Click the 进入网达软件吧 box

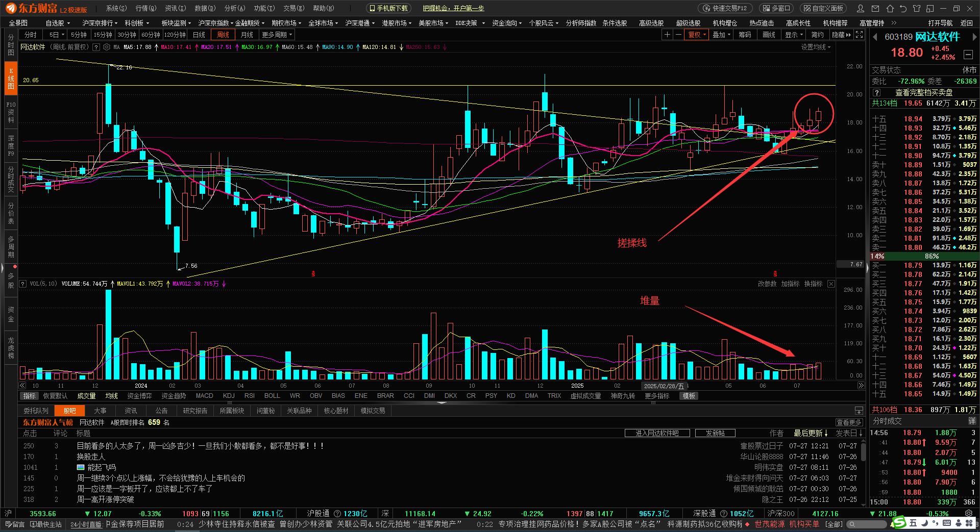point(657,433)
